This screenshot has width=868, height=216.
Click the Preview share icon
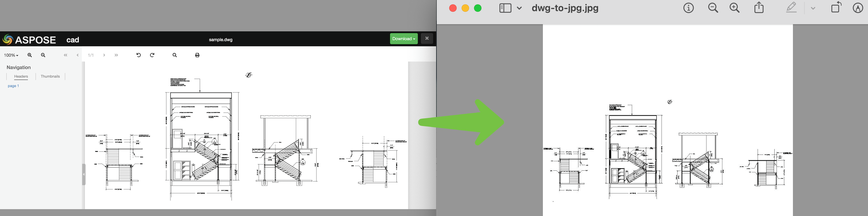(x=759, y=8)
